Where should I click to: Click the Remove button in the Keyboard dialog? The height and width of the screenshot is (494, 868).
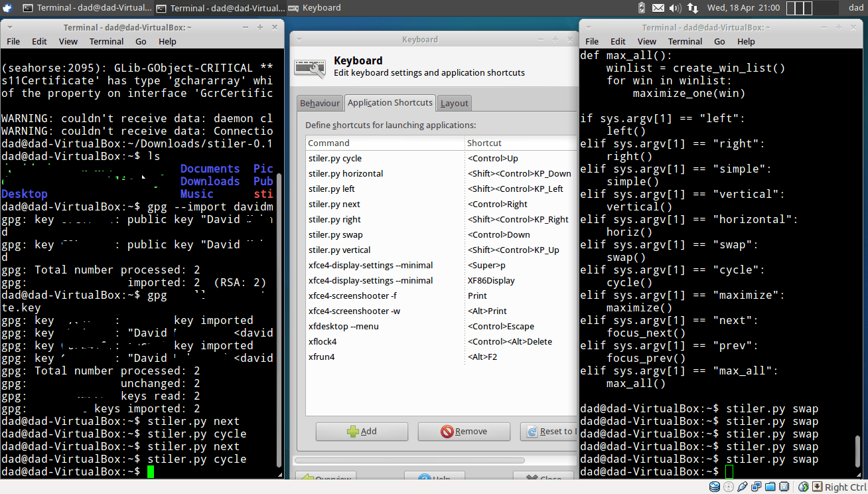click(464, 432)
